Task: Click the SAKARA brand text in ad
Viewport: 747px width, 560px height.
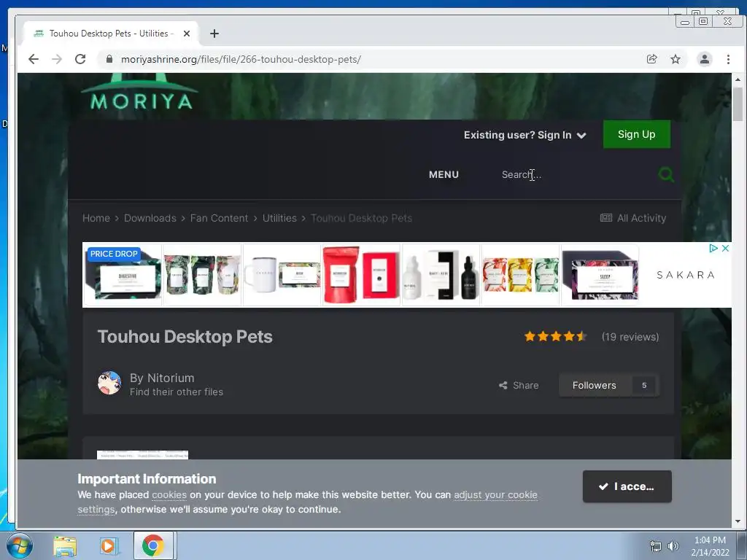Action: (x=686, y=275)
